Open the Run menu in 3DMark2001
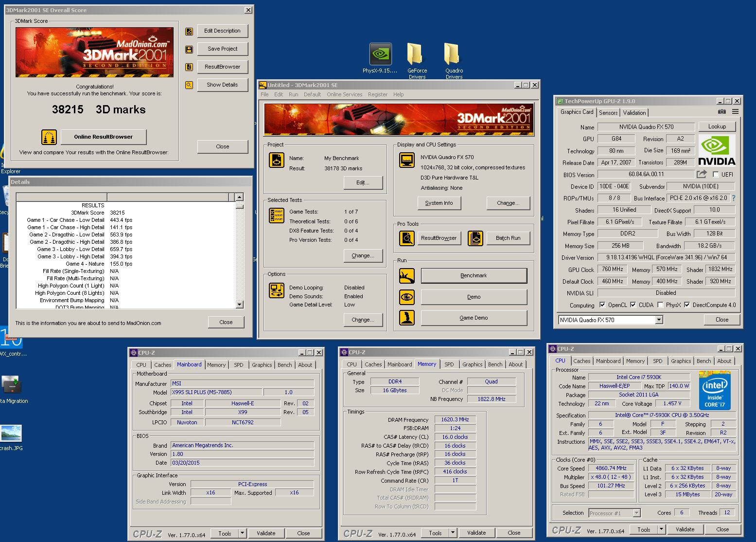The width and height of the screenshot is (756, 542). pos(293,94)
